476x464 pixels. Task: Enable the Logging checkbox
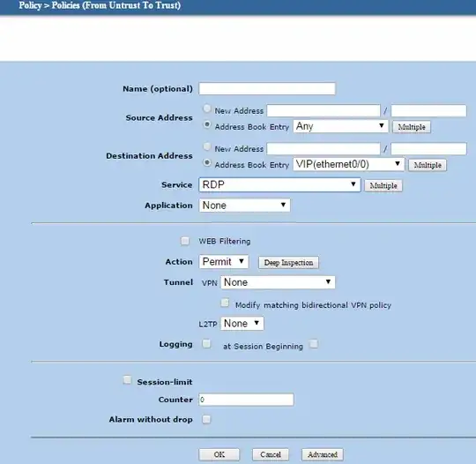pos(206,344)
